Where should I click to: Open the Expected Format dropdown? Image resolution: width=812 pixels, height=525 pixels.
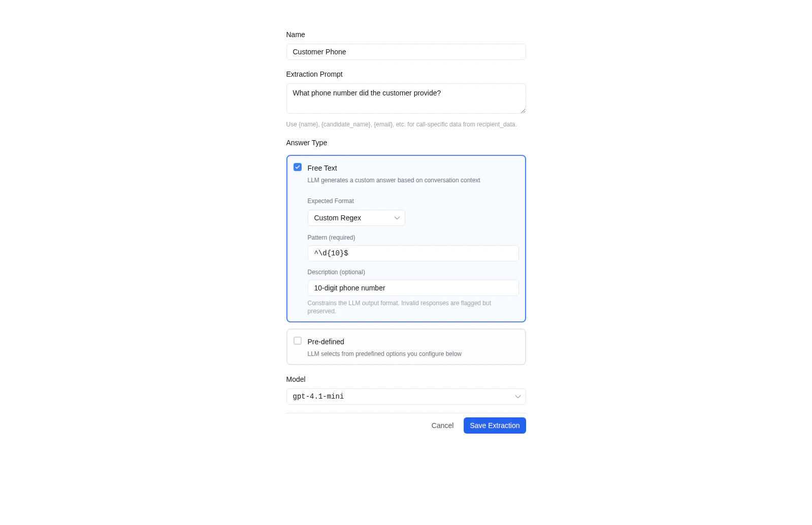(356, 217)
